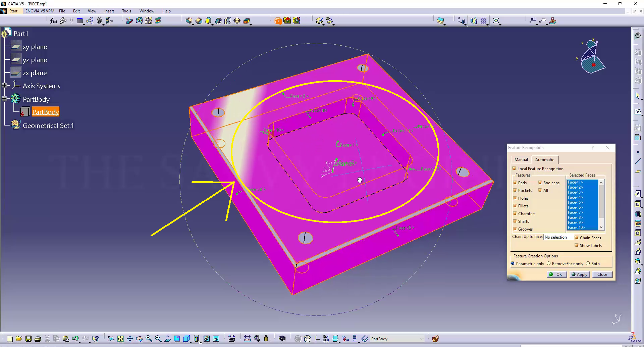Click the Capture camera icon
Image resolution: width=644 pixels, height=347 pixels.
[282, 339]
